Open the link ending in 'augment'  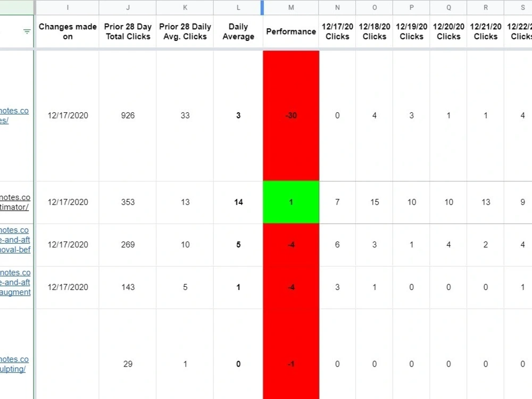[15, 282]
